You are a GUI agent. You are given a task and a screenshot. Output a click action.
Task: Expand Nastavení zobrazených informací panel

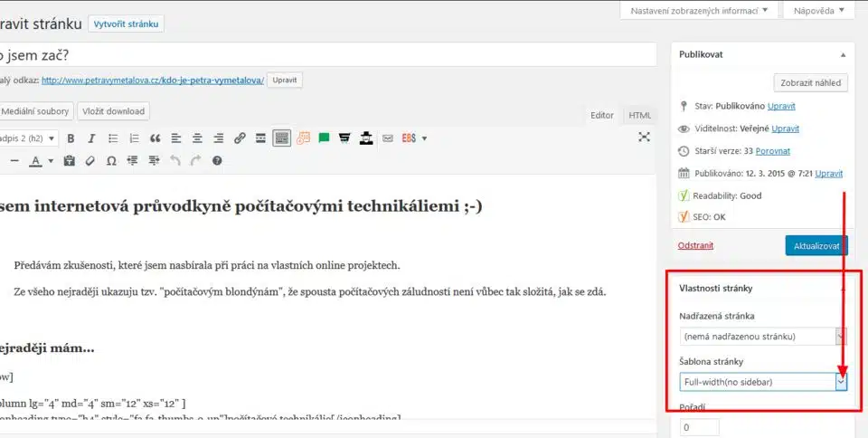click(x=699, y=11)
